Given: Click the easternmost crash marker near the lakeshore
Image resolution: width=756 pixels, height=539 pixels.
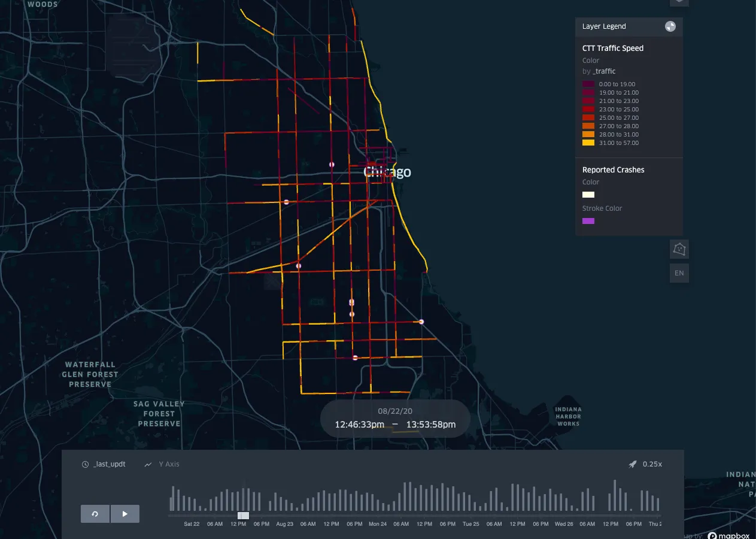Looking at the screenshot, I should pyautogui.click(x=421, y=322).
